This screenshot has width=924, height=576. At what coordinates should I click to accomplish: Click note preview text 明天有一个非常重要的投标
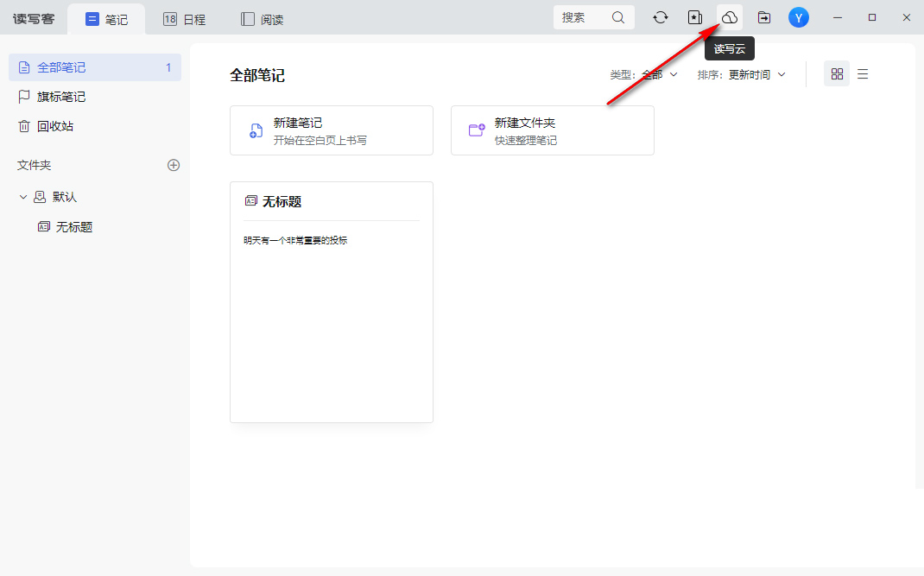point(295,240)
